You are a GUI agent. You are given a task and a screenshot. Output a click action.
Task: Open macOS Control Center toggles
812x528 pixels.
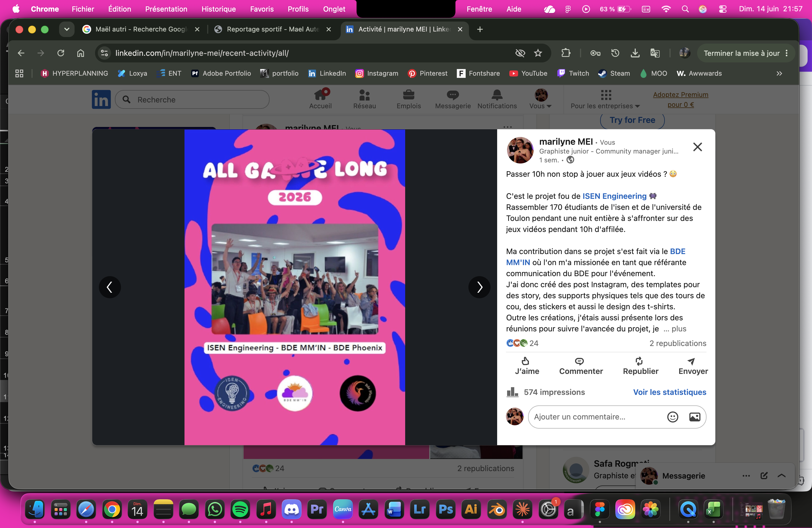723,9
